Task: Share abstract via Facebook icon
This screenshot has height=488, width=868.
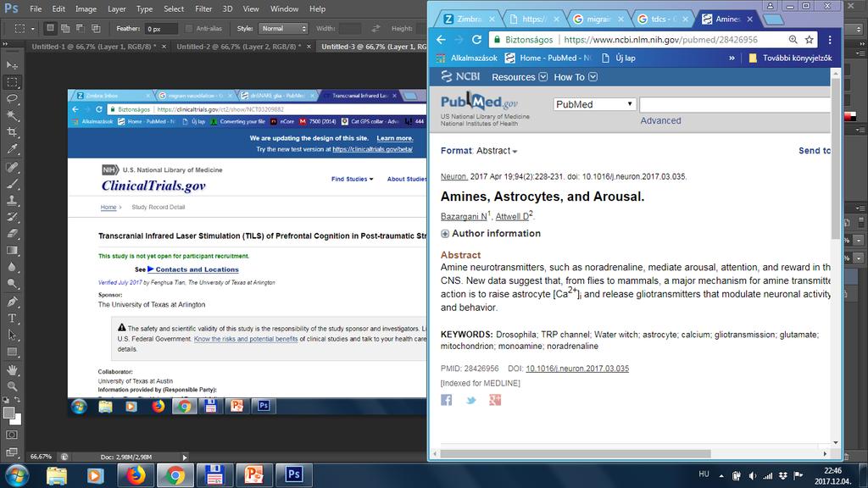Action: point(446,400)
